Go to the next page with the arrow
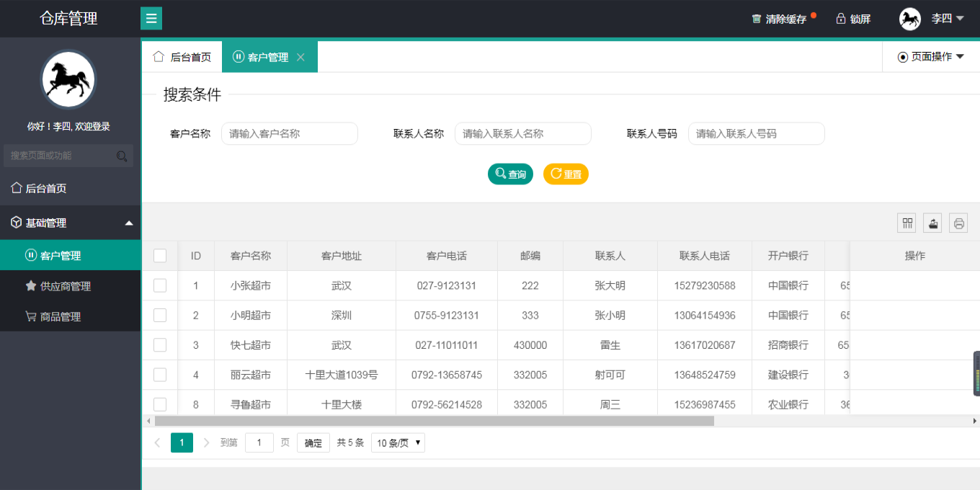The height and width of the screenshot is (490, 980). 206,442
